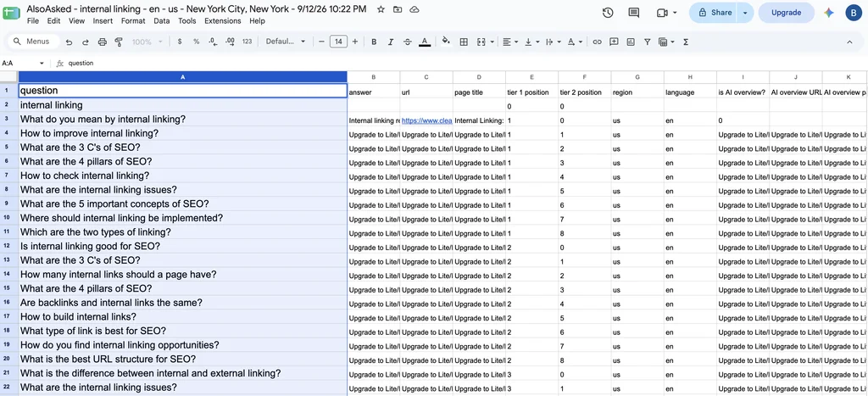The width and height of the screenshot is (868, 396).
Task: Open the font family Default dropdown
Action: click(x=286, y=42)
